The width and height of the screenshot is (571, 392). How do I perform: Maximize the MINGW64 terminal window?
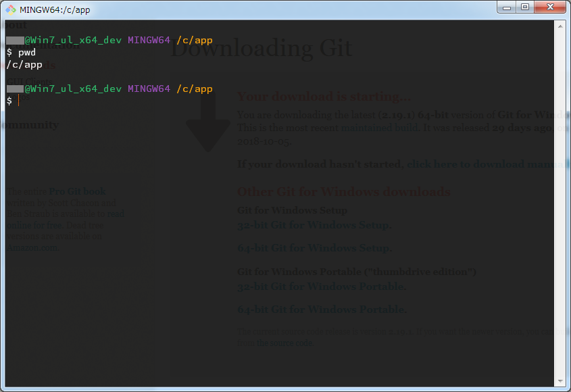[525, 7]
